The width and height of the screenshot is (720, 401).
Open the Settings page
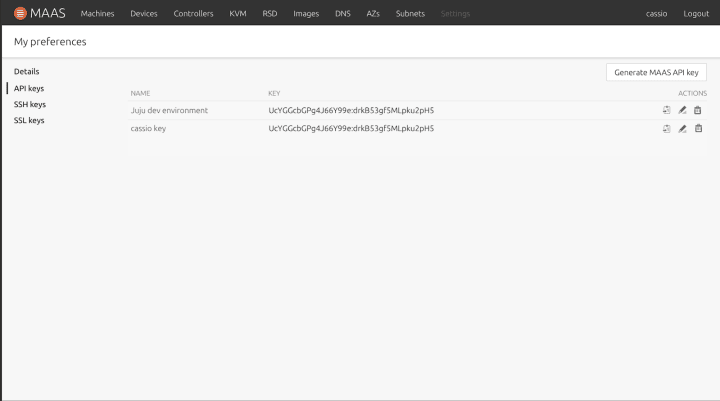pos(455,14)
